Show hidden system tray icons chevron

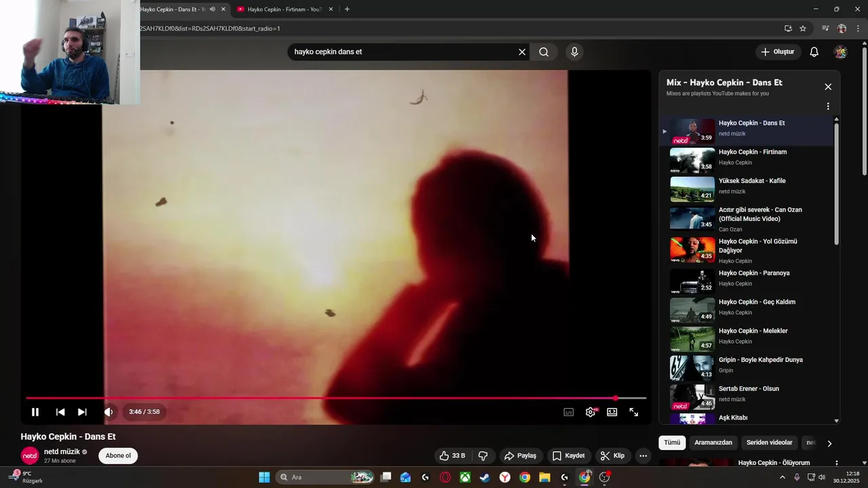coord(782,478)
